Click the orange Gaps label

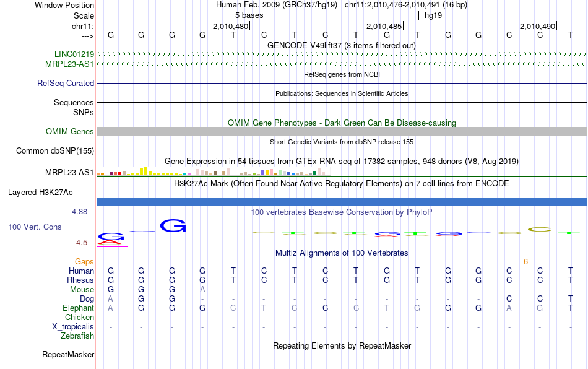tap(84, 262)
